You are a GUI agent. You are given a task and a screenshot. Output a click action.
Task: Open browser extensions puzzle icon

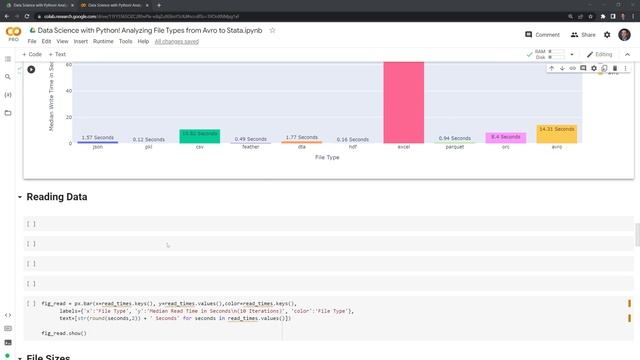point(603,16)
